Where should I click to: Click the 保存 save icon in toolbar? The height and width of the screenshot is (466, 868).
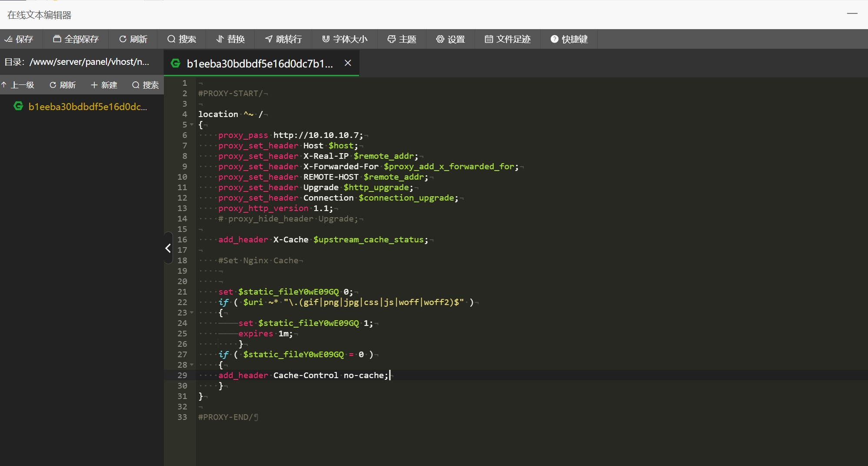pyautogui.click(x=8, y=39)
